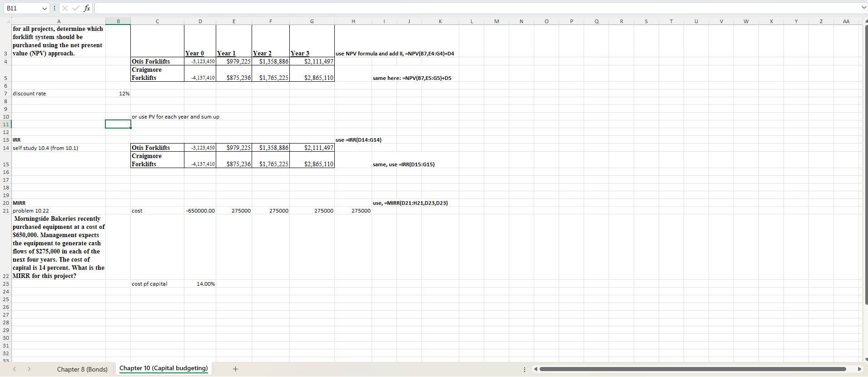
Task: Switch to Chapter 8 (Bonds) sheet tab
Action: coord(82,369)
